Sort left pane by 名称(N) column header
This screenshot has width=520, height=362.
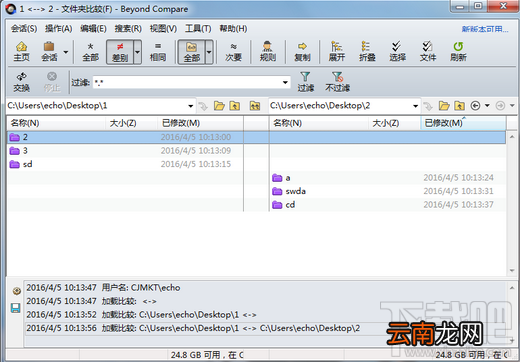coord(56,123)
